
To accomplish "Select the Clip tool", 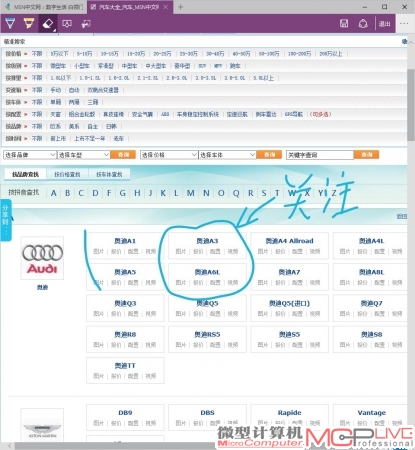I will (86, 24).
